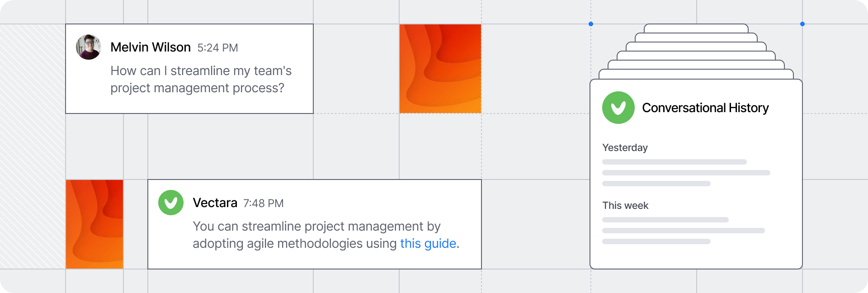Open the "this guide" link
868x293 pixels.
(x=428, y=244)
